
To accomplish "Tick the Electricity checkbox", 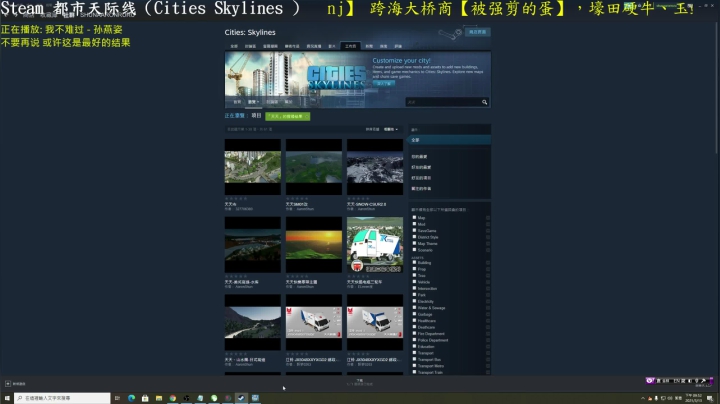I will tap(414, 301).
